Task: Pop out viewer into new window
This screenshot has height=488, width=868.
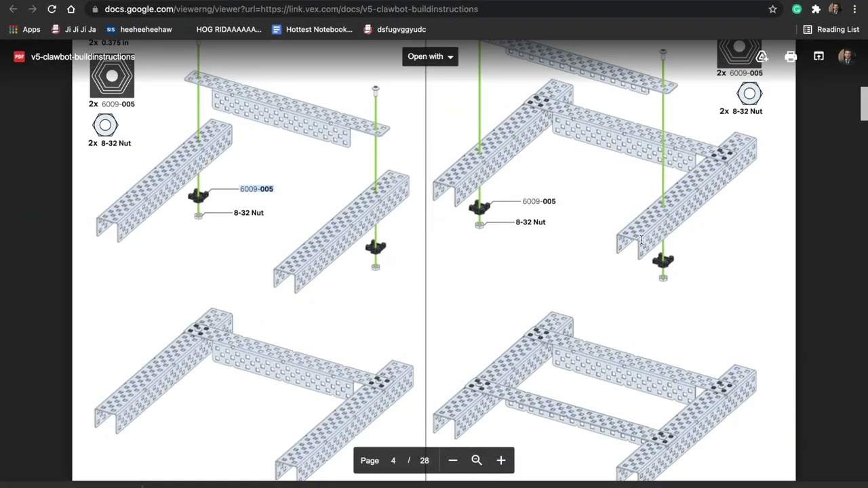Action: (818, 56)
